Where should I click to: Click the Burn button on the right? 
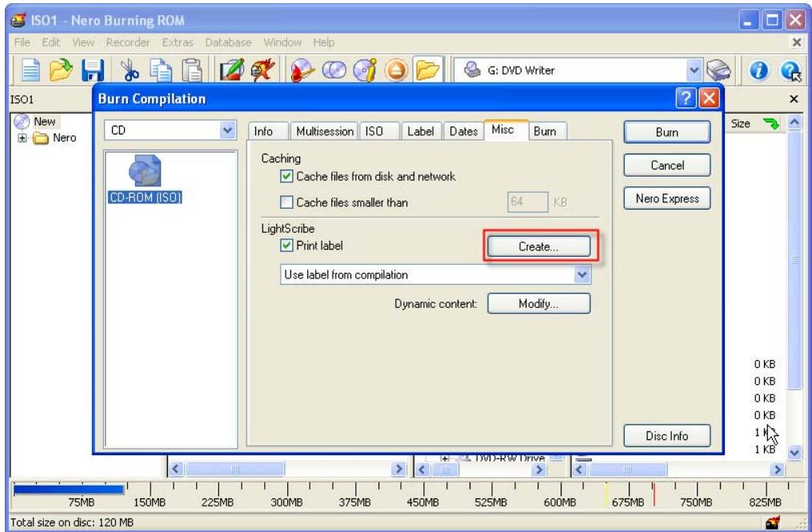[666, 132]
